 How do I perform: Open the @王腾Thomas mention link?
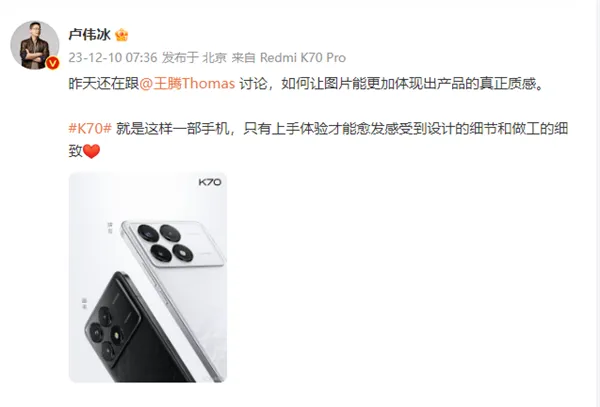pos(187,83)
